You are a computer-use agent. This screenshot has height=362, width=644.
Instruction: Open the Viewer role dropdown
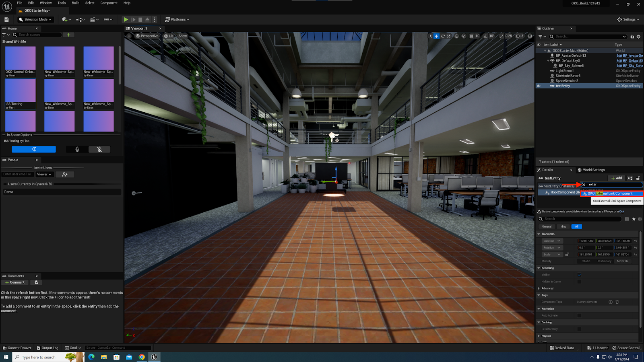(44, 174)
